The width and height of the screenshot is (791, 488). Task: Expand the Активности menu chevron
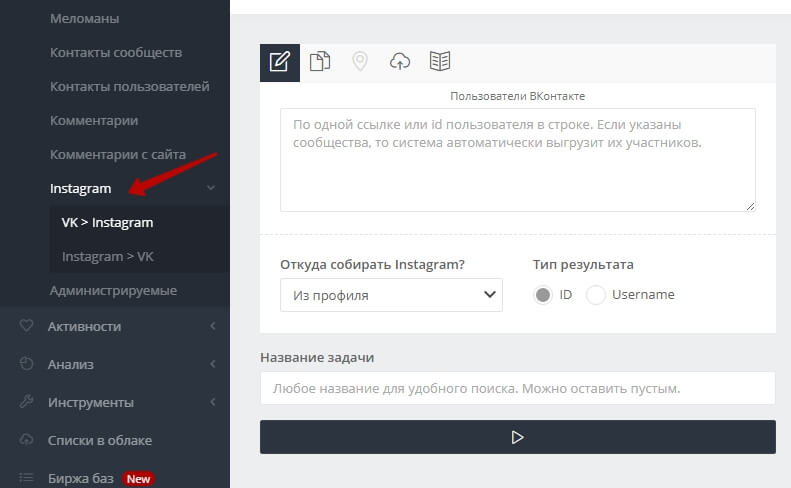pyautogui.click(x=212, y=326)
